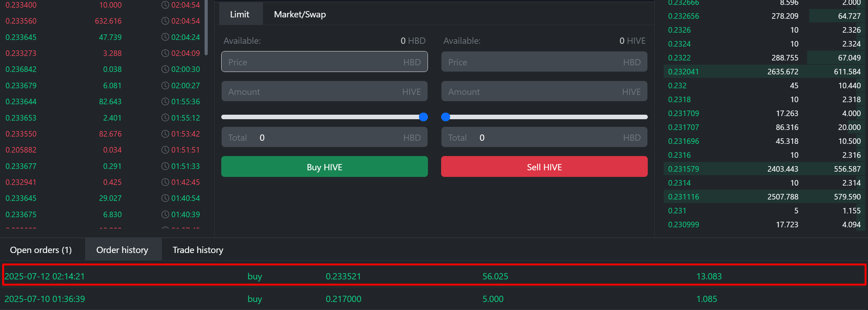
Task: Click the clock icon next to 01:40:54
Action: point(165,198)
